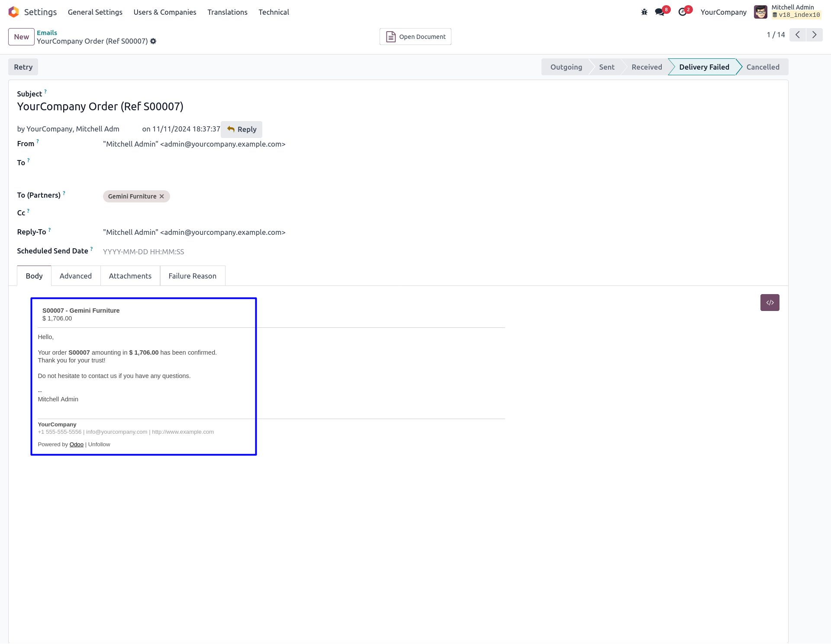Go to the previous record arrow

click(797, 35)
